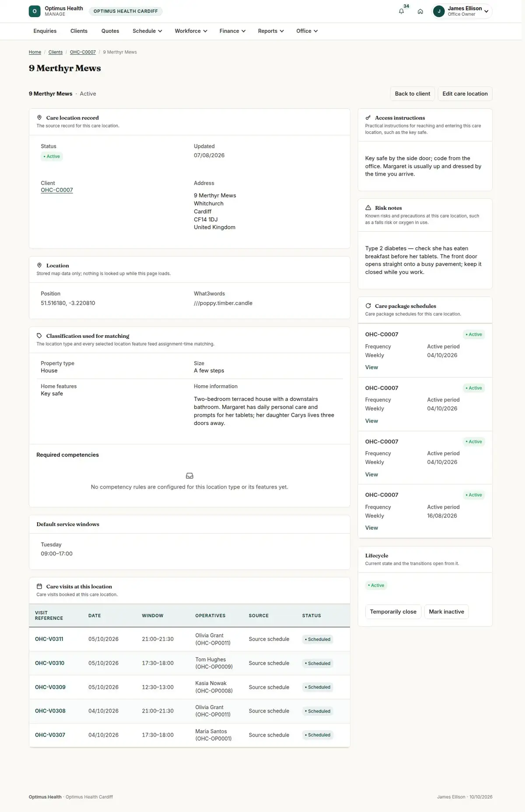Click the calendar icon beside Care visits

pos(39,587)
